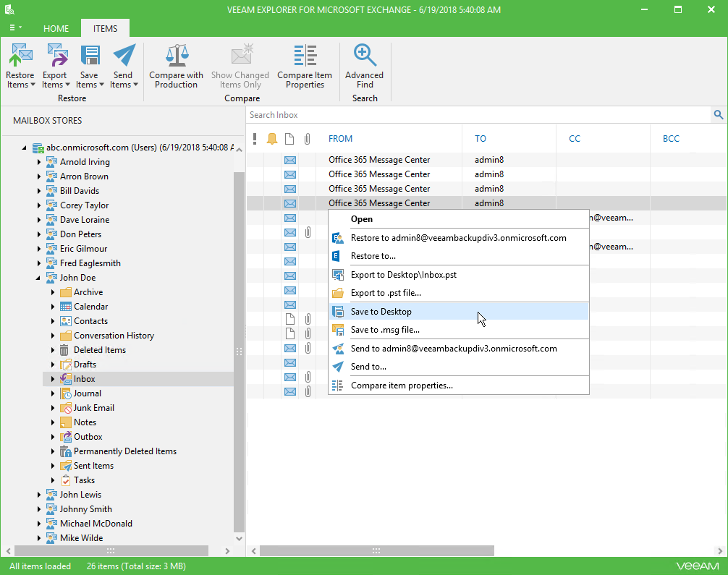Image resolution: width=728 pixels, height=575 pixels.
Task: Click the Outbox folder icon
Action: click(x=66, y=437)
